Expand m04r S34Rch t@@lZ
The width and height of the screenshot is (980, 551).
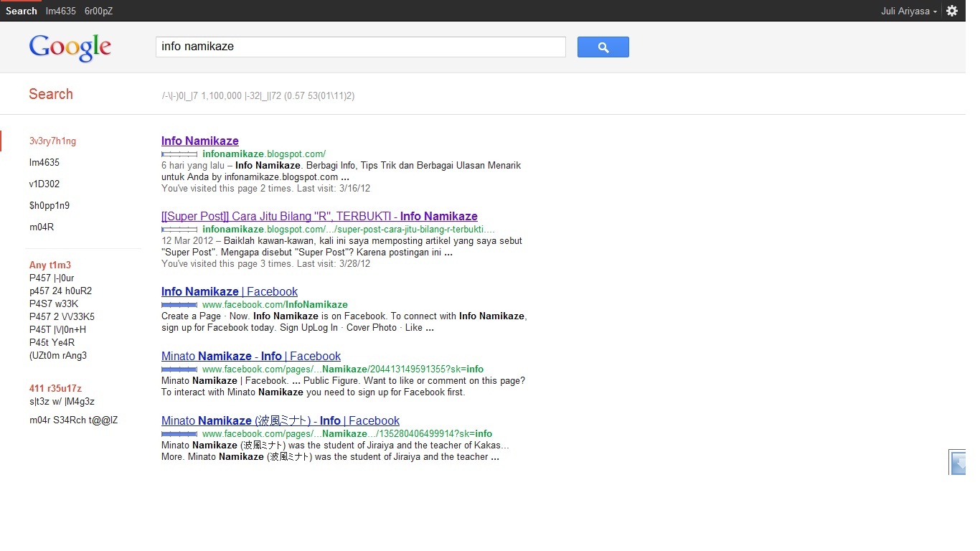pyautogui.click(x=74, y=420)
